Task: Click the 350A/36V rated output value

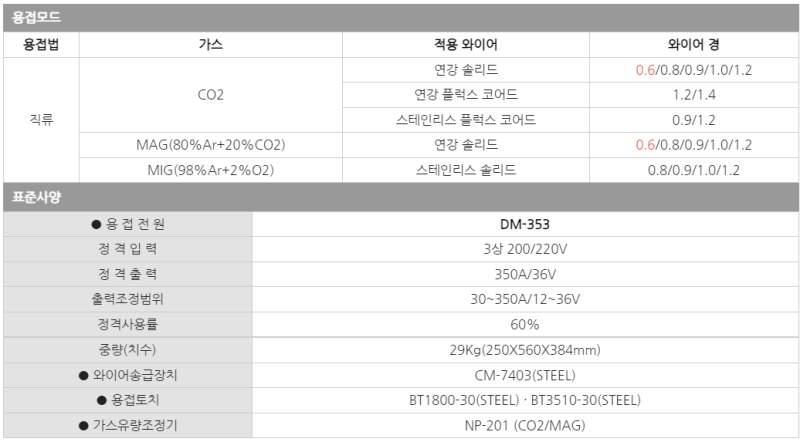Action: click(x=525, y=274)
